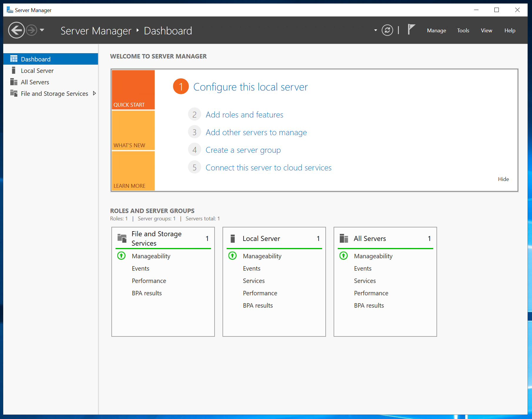Select the LEARN MORE tile
532x419 pixels.
coord(133,171)
